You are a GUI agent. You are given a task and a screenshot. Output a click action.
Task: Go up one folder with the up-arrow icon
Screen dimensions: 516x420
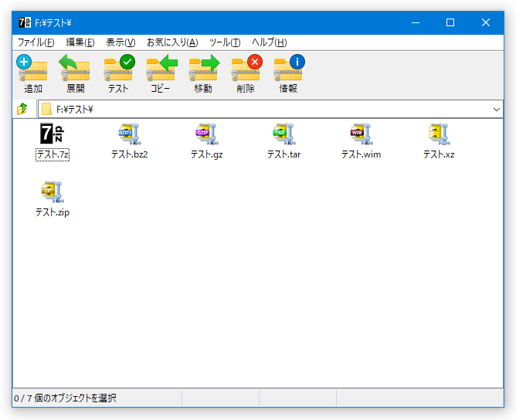click(22, 109)
